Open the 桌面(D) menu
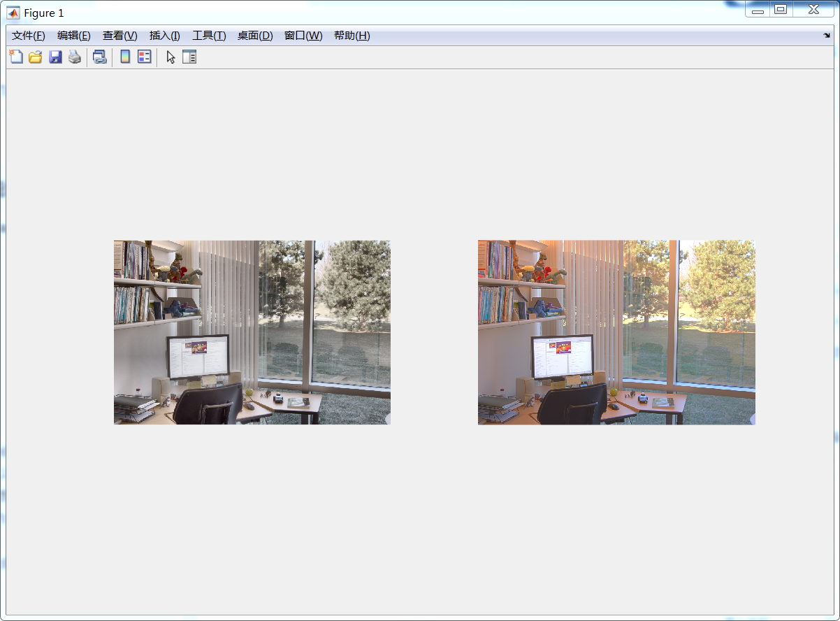 [x=255, y=36]
